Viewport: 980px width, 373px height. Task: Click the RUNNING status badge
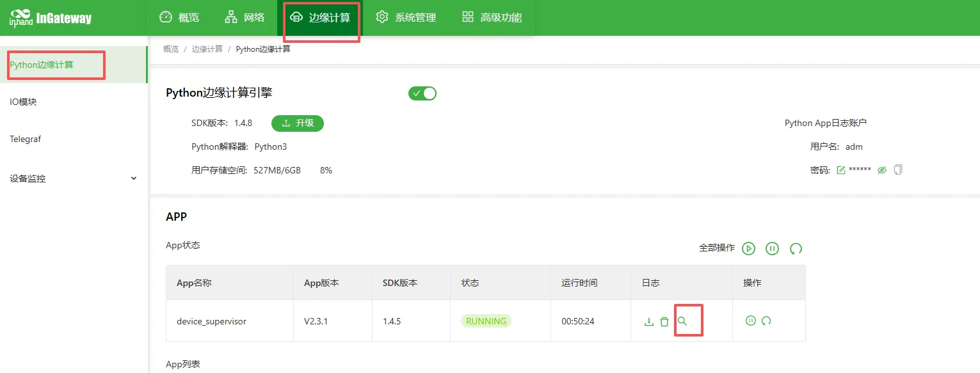[x=486, y=321]
